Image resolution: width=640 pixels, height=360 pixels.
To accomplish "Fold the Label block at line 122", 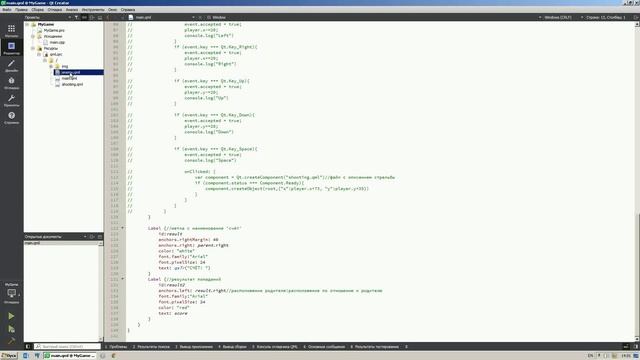I will click(122, 228).
